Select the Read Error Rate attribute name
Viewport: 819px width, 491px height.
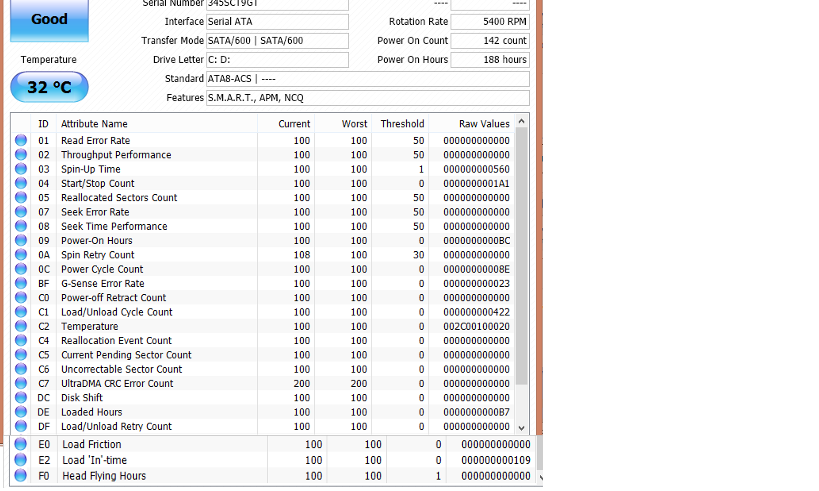[96, 141]
